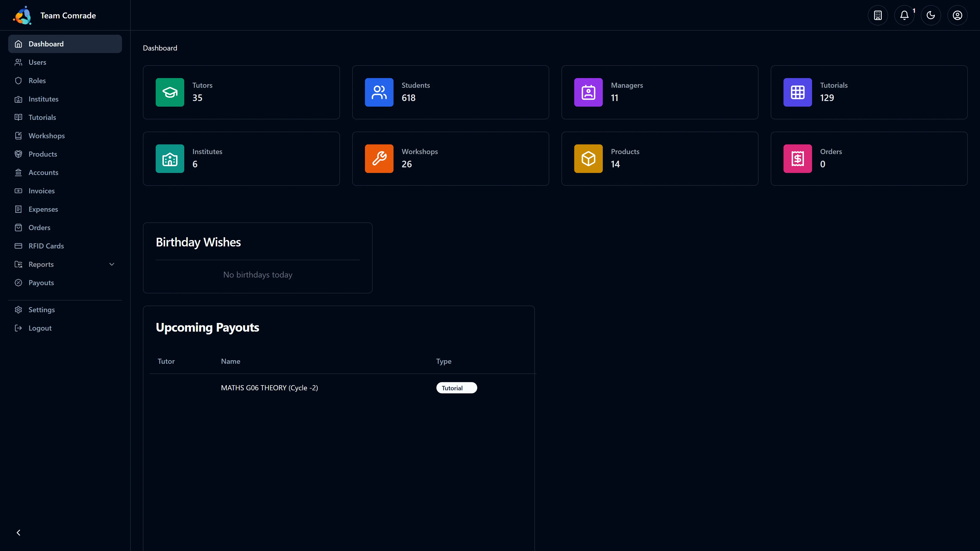This screenshot has width=980, height=551.
Task: Go to RFID Cards in sidebar
Action: coord(46,246)
